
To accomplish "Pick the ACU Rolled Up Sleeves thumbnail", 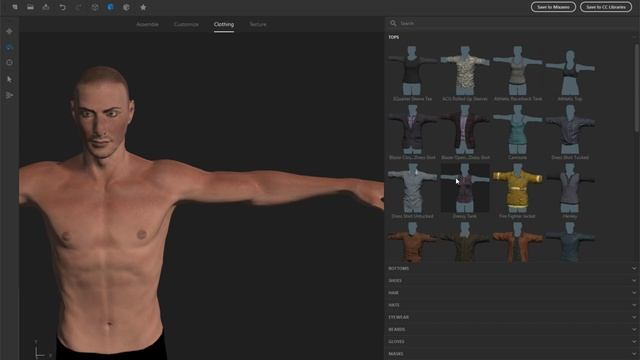I will [464, 70].
